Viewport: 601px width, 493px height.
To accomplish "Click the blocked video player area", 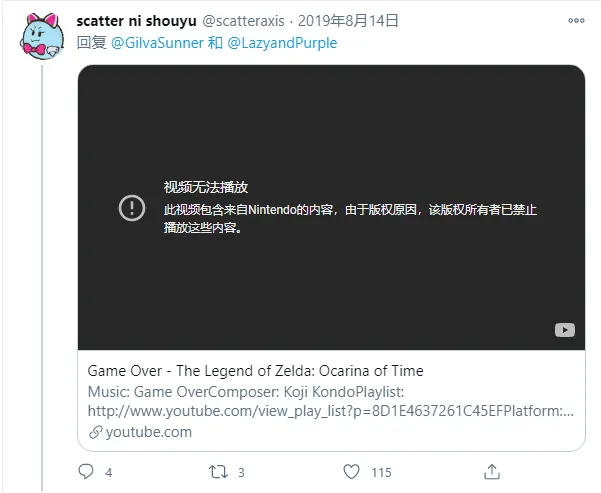I will [x=332, y=207].
